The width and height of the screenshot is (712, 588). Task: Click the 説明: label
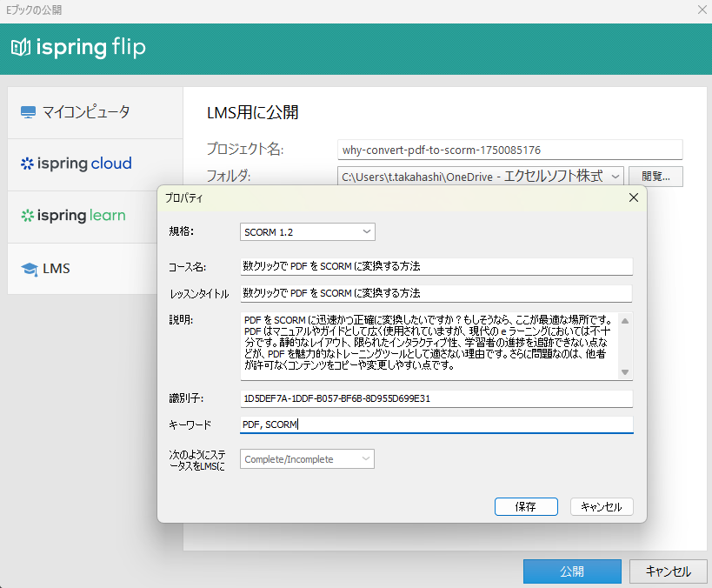(181, 320)
